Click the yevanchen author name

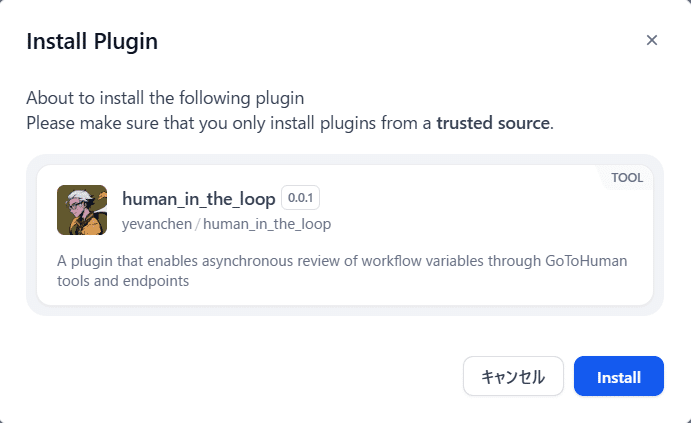[x=157, y=224]
